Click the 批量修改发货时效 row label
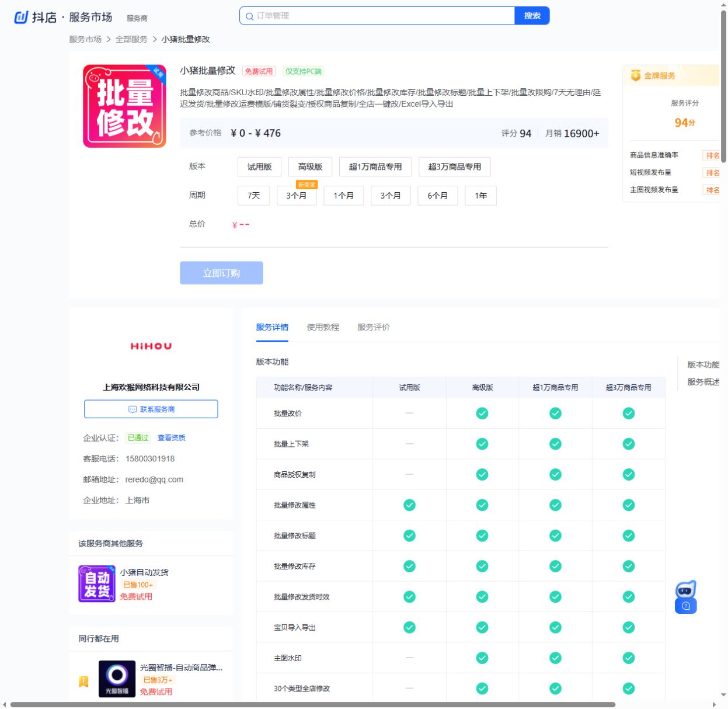Image resolution: width=728 pixels, height=709 pixels. coord(302,597)
